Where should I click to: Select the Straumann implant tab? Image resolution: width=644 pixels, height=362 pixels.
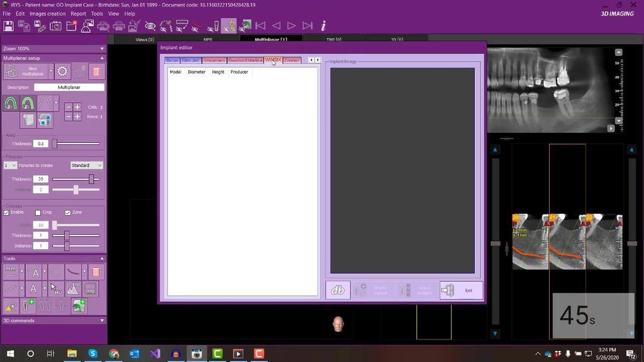point(214,60)
